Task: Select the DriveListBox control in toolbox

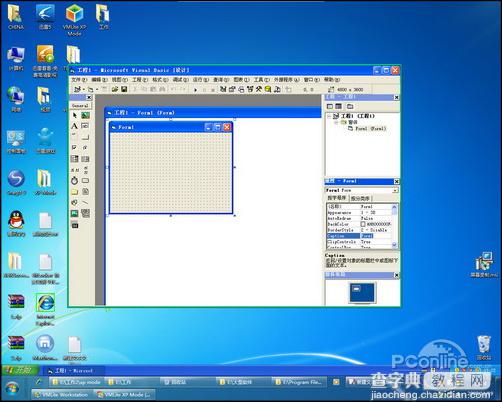Action: 86,181
